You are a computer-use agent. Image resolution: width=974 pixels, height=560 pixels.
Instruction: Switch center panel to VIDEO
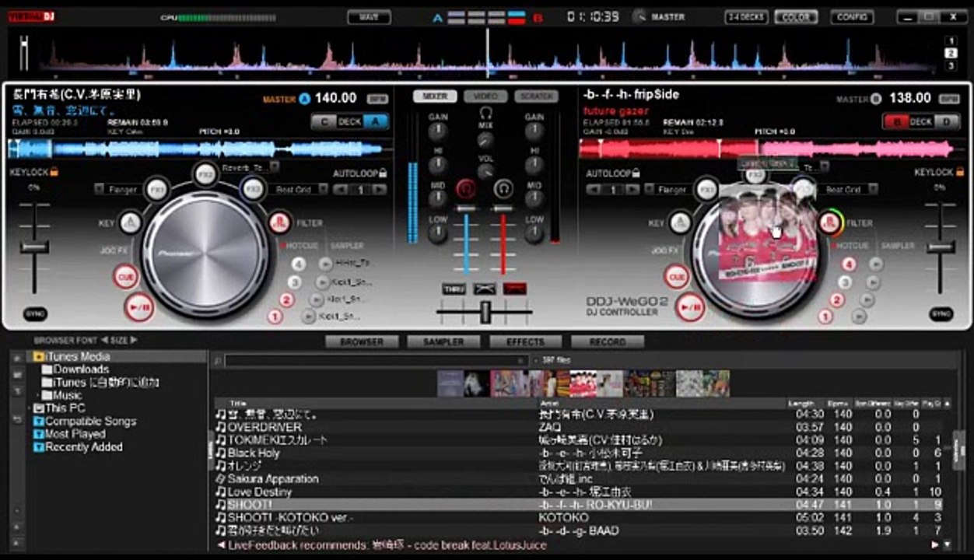485,96
